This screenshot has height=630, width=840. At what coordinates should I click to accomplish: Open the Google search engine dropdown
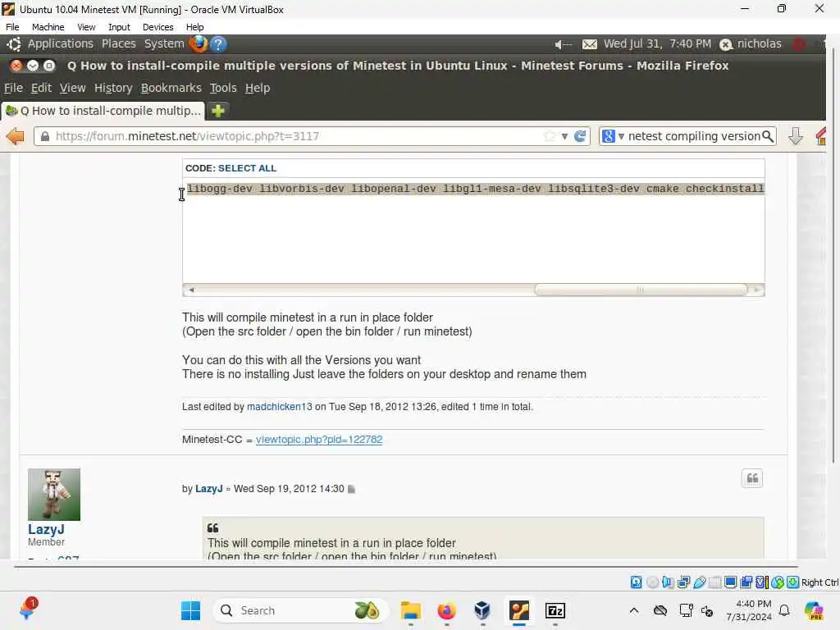(613, 136)
